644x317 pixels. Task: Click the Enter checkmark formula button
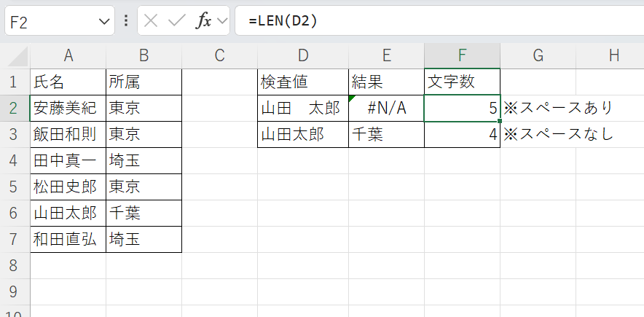pyautogui.click(x=176, y=21)
